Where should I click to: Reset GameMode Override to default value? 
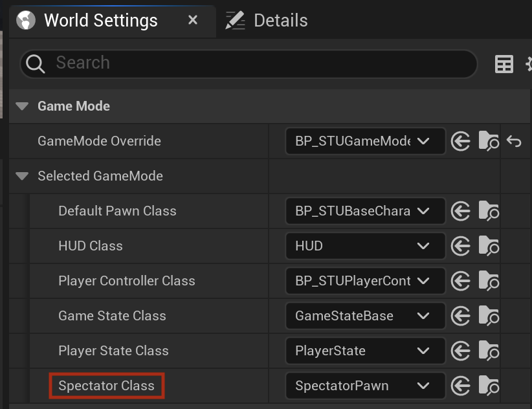point(514,141)
